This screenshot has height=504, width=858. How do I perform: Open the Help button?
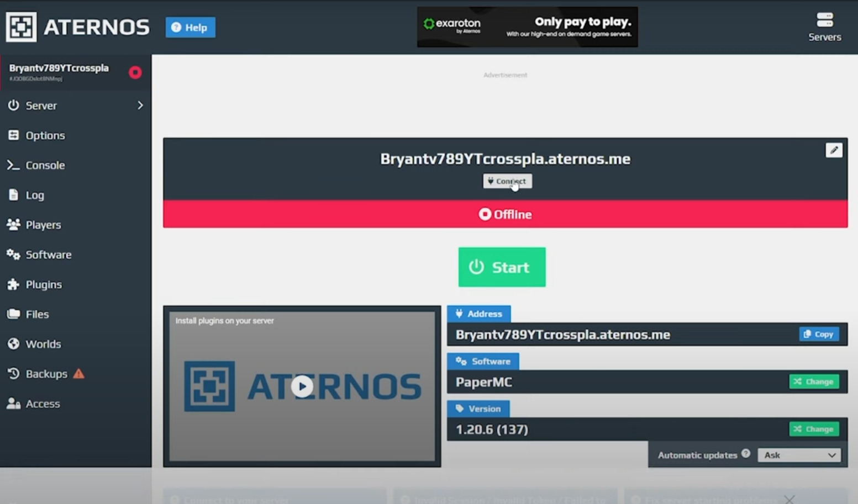[190, 27]
